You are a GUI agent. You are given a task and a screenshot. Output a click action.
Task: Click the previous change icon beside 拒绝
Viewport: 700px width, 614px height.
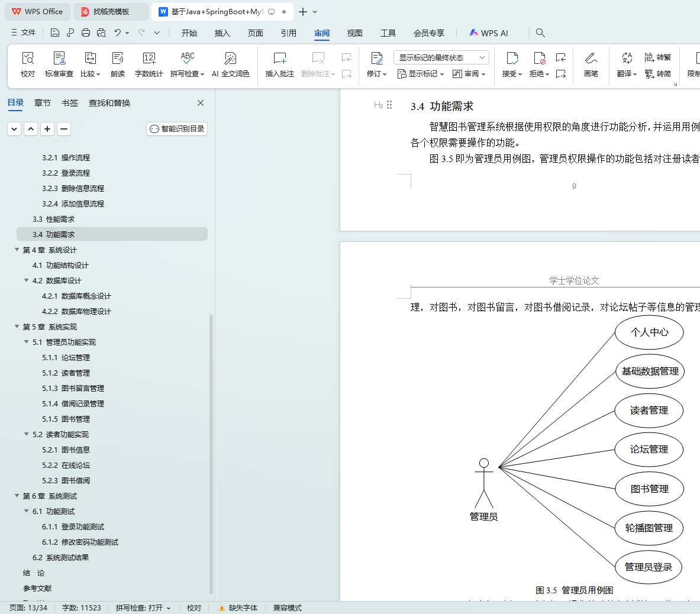click(x=561, y=57)
